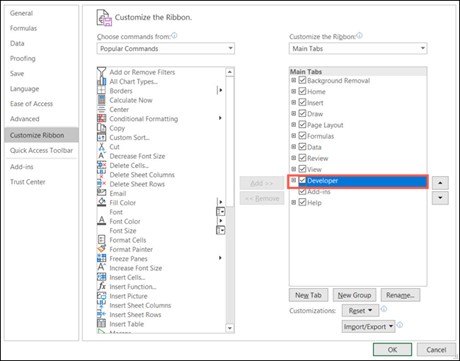This screenshot has width=460, height=361.
Task: Open the Import/Export dropdown
Action: click(x=368, y=327)
